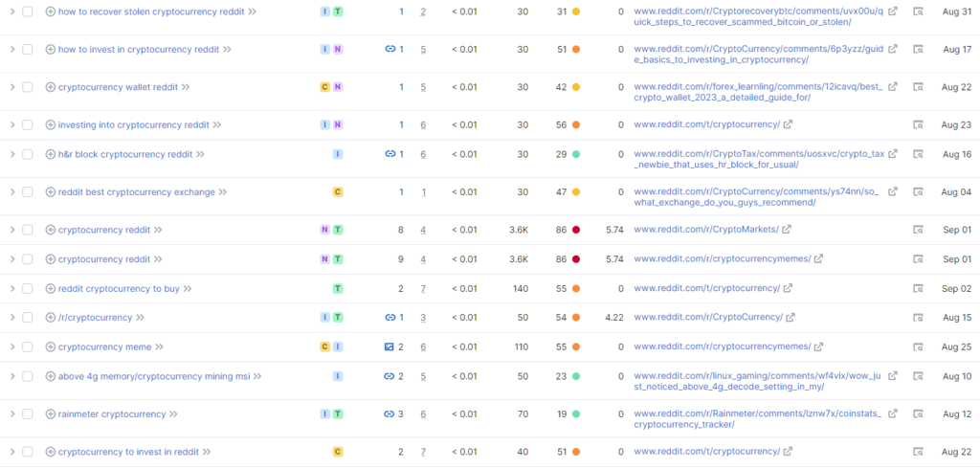Open external link icon for forex_learning wallet URL

(x=893, y=86)
